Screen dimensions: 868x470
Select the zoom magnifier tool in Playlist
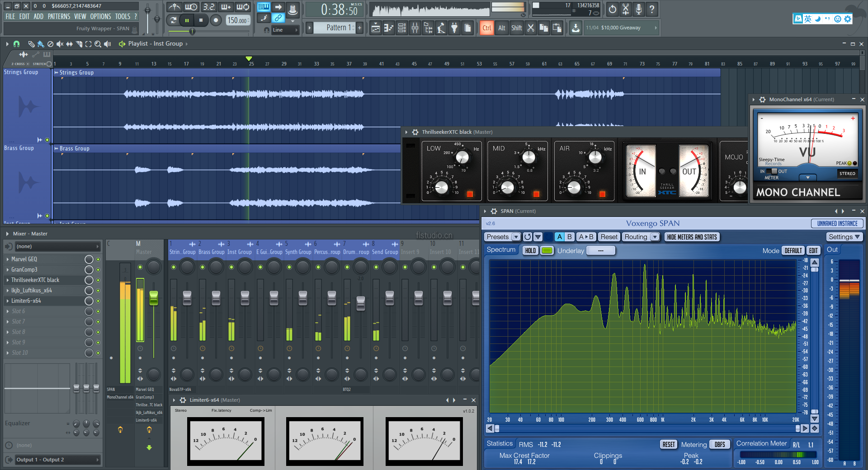click(x=98, y=44)
